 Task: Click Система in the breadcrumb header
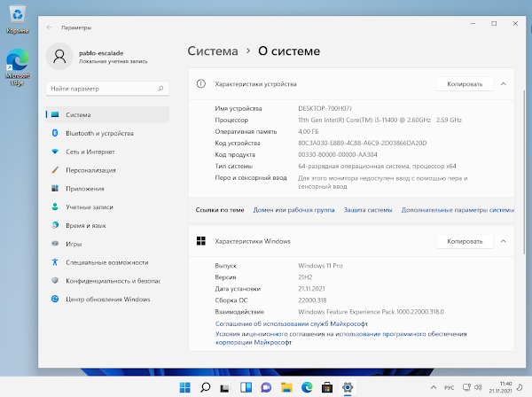tap(213, 51)
